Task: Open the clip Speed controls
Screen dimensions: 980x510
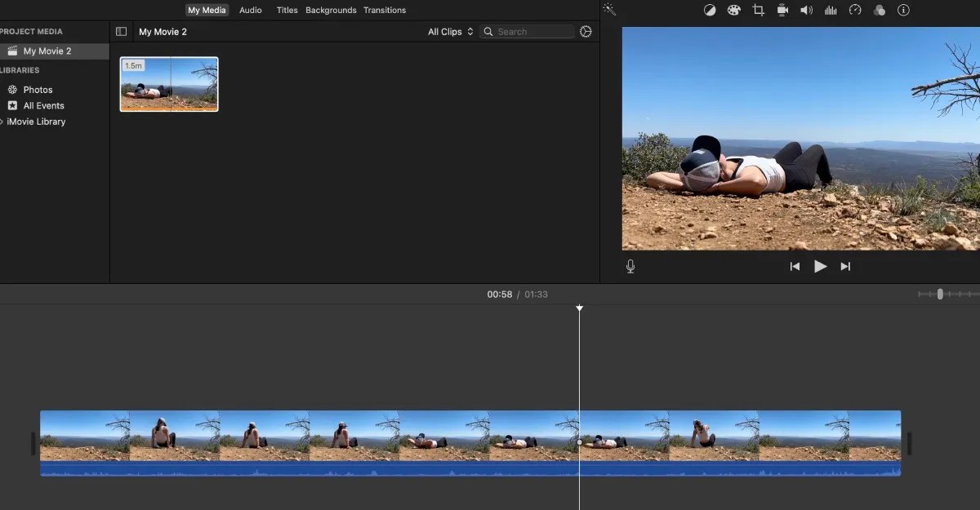Action: [855, 10]
